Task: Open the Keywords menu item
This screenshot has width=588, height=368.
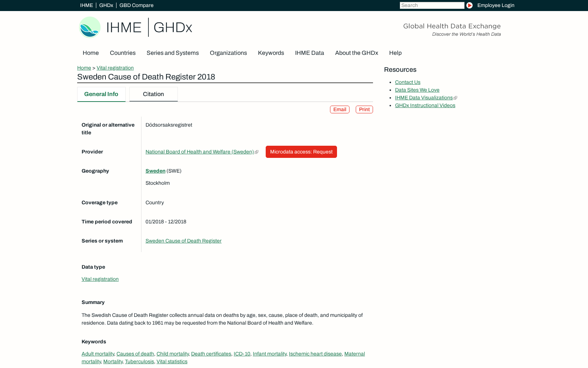Action: coord(271,53)
